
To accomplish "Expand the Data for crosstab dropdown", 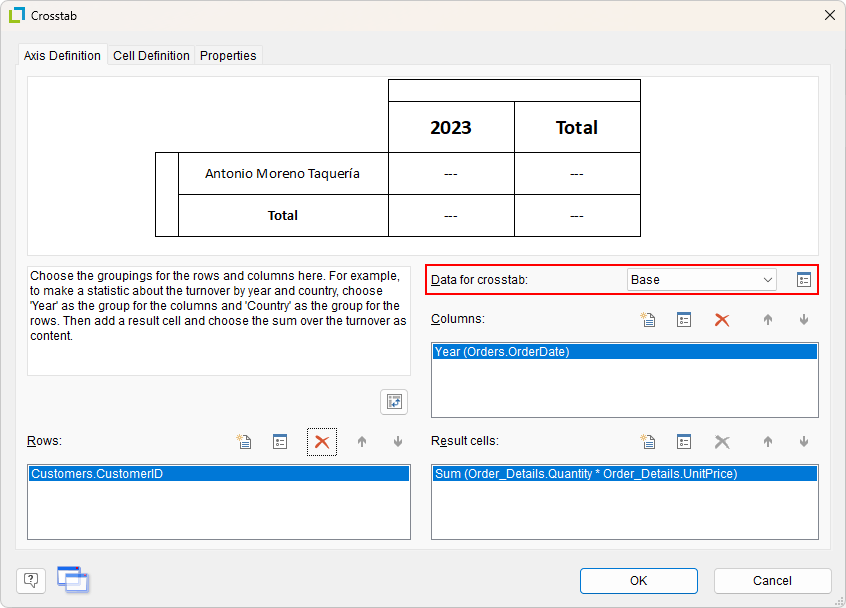I will [767, 280].
